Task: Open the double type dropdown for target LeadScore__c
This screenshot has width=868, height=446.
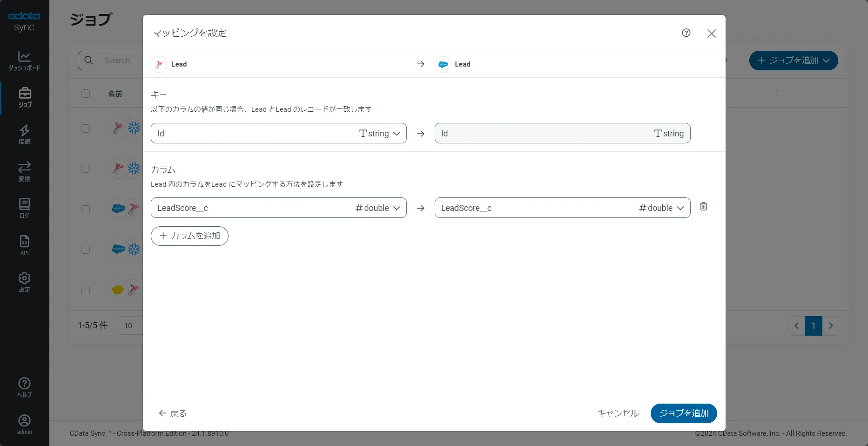Action: 681,208
